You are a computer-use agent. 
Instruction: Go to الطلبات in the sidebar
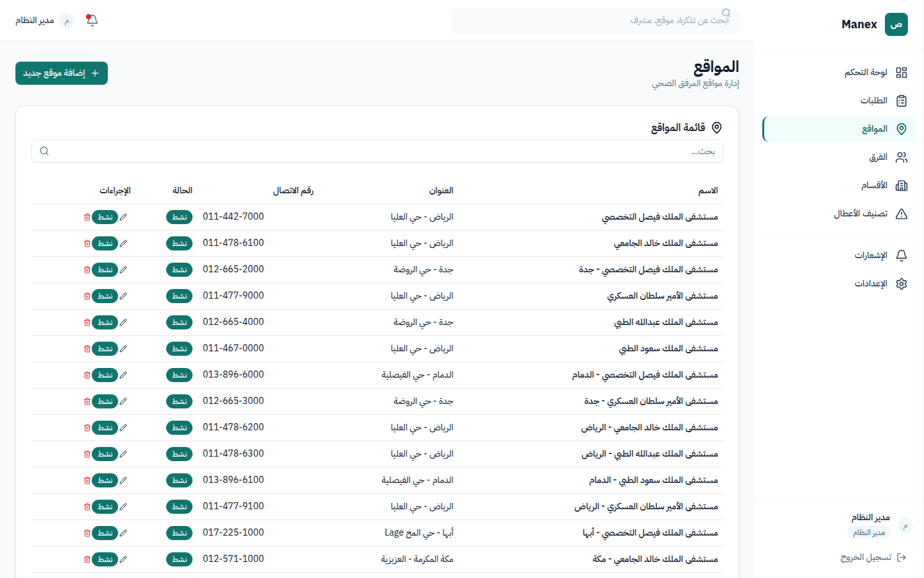839,101
